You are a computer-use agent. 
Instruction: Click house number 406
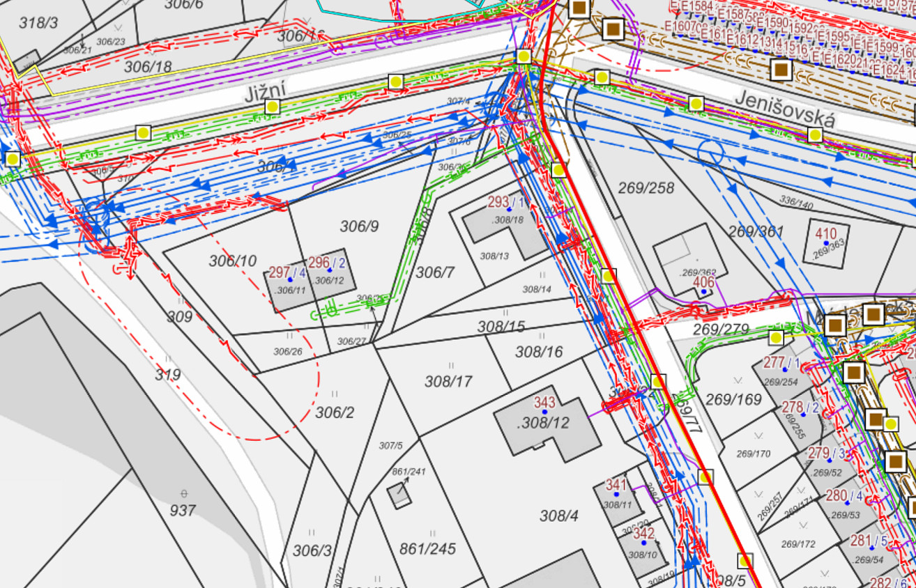[x=705, y=282]
